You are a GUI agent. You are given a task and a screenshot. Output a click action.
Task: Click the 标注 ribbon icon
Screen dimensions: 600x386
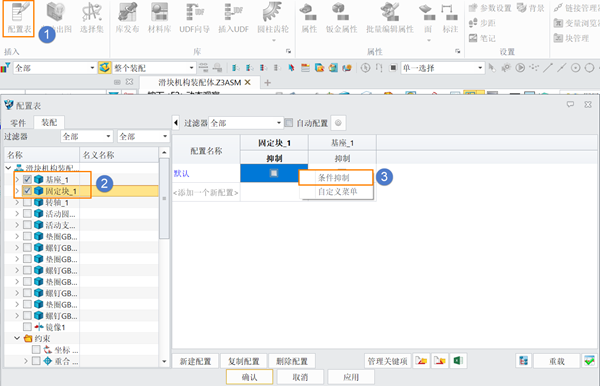click(x=450, y=18)
